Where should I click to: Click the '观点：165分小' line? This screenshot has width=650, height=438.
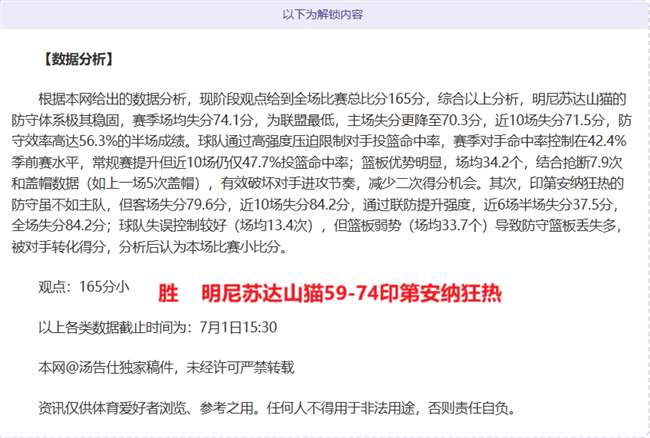84,286
